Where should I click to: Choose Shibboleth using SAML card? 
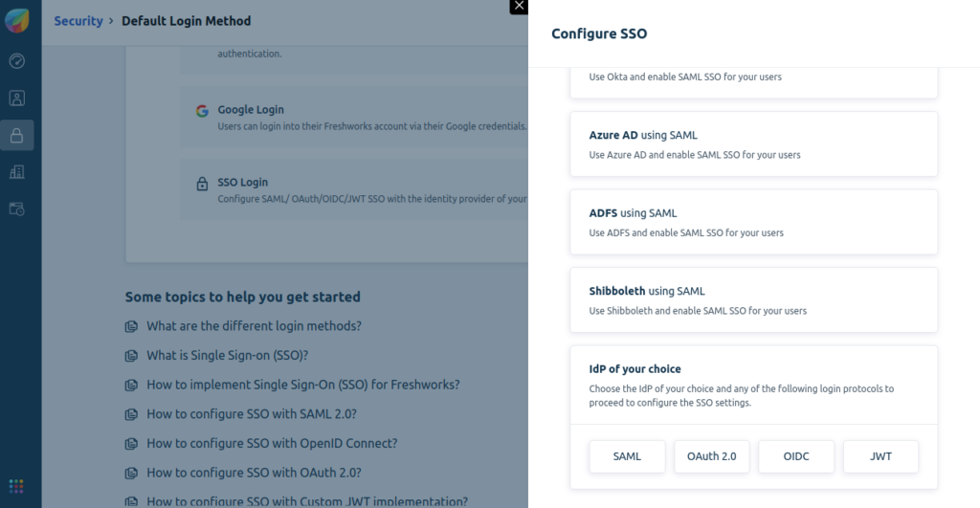point(754,300)
